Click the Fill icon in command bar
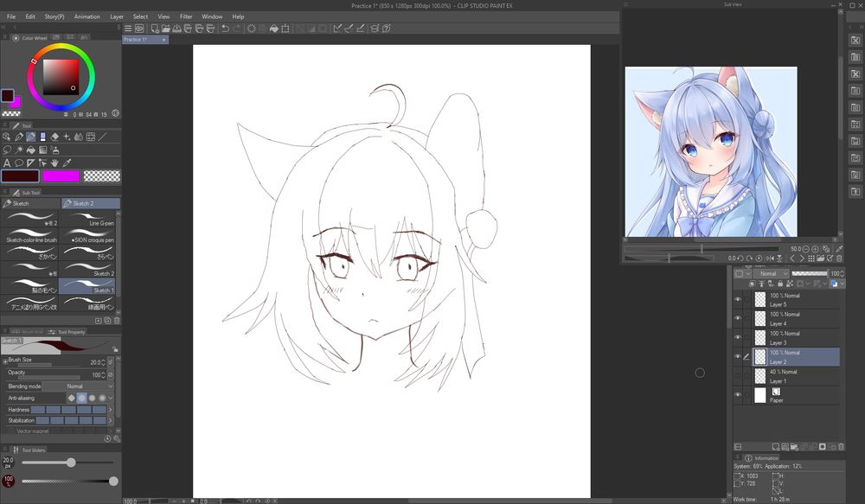Viewport: 865px width, 504px height. point(273,29)
